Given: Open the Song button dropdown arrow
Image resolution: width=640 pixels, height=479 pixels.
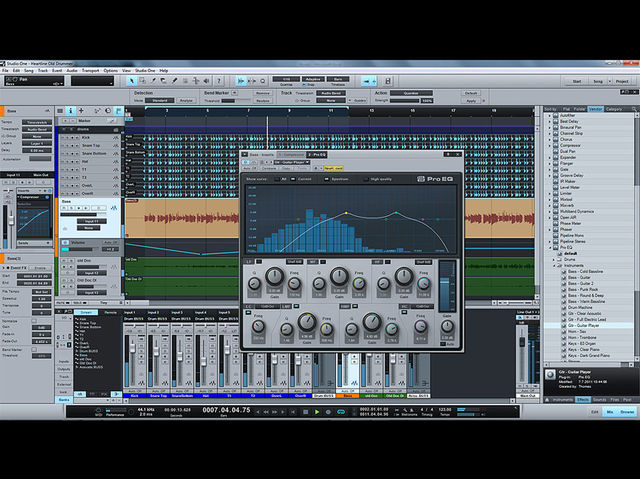Looking at the screenshot, I should point(610,81).
